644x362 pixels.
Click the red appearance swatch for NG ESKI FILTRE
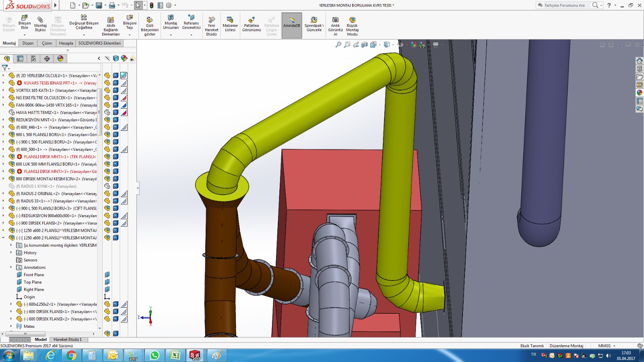click(x=124, y=98)
